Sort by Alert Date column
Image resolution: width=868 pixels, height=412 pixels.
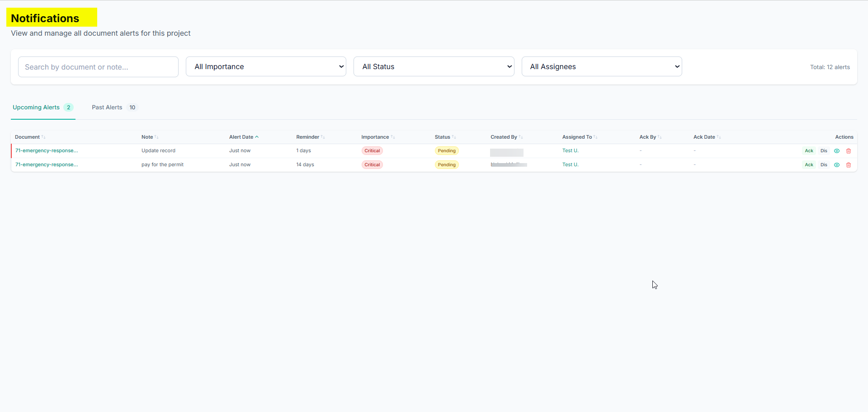pos(244,137)
